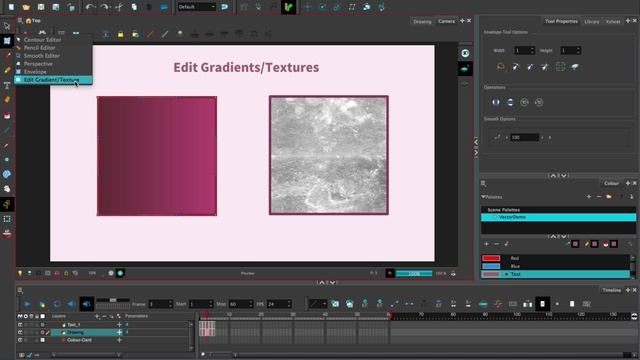This screenshot has height=360, width=640.
Task: Click the New Scene icon in top toolbar
Action: [x=11, y=7]
